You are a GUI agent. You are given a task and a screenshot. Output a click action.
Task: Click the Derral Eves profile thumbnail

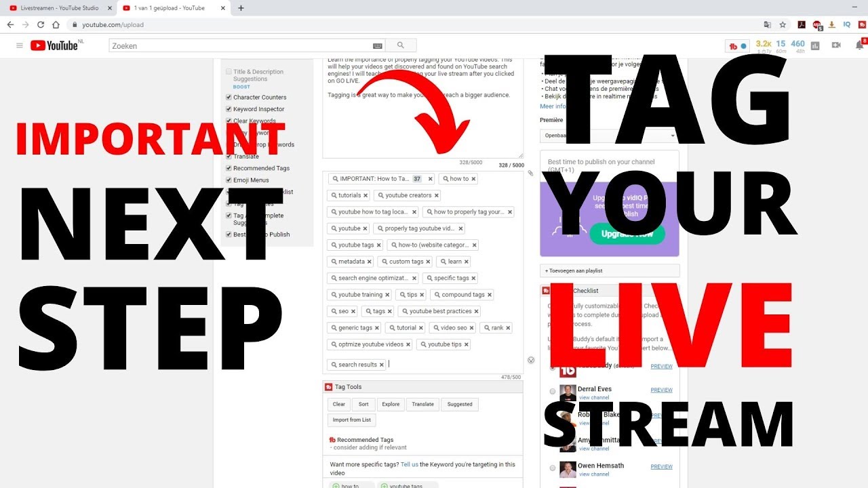pyautogui.click(x=568, y=393)
